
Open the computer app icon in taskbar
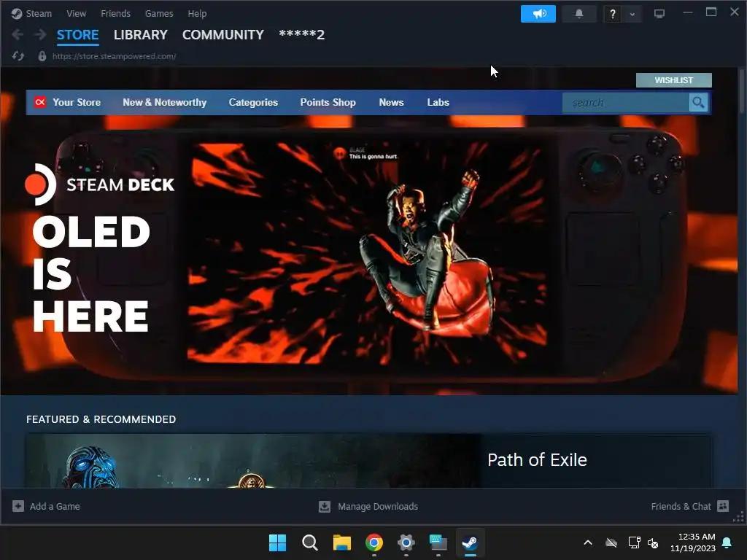click(438, 542)
